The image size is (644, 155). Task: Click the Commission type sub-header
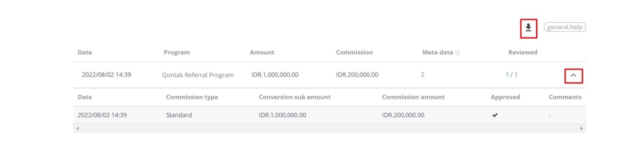(192, 97)
